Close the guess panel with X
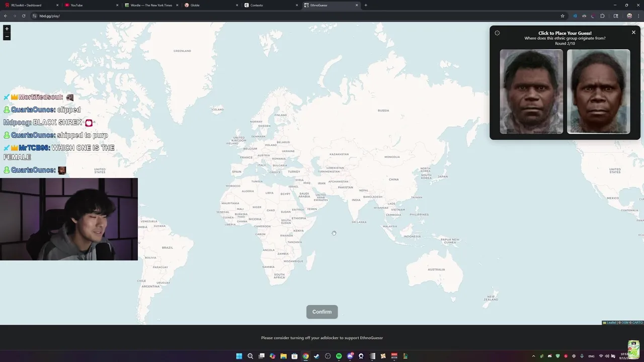 tap(633, 32)
